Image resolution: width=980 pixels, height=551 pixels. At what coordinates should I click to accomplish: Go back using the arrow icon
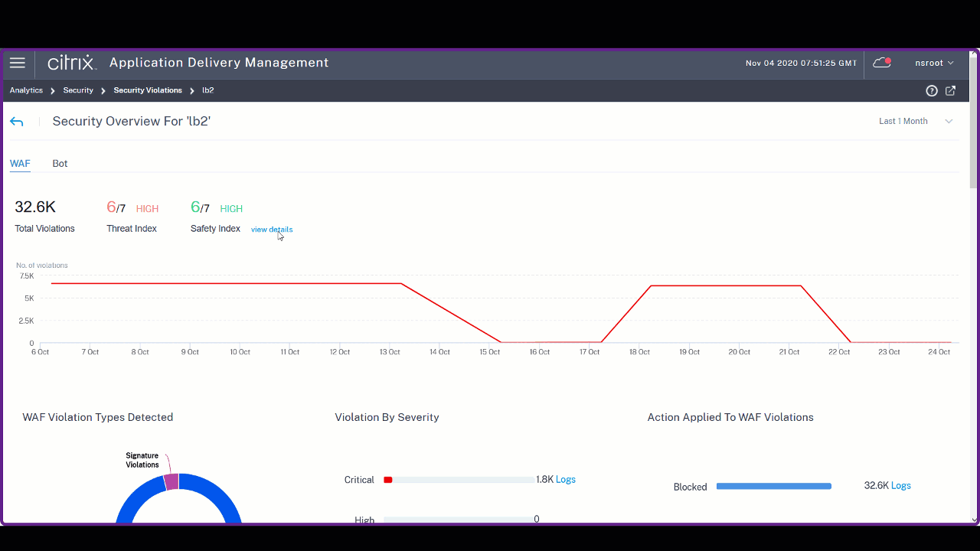[x=17, y=122]
